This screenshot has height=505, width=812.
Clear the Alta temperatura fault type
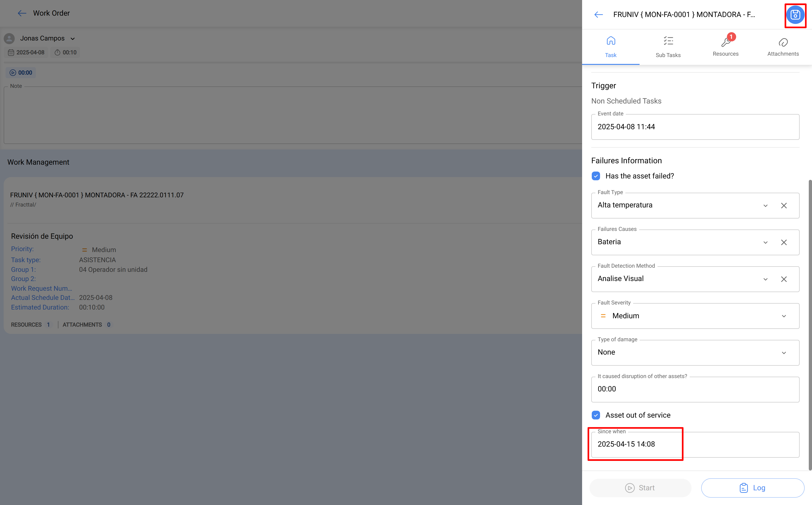click(x=784, y=205)
